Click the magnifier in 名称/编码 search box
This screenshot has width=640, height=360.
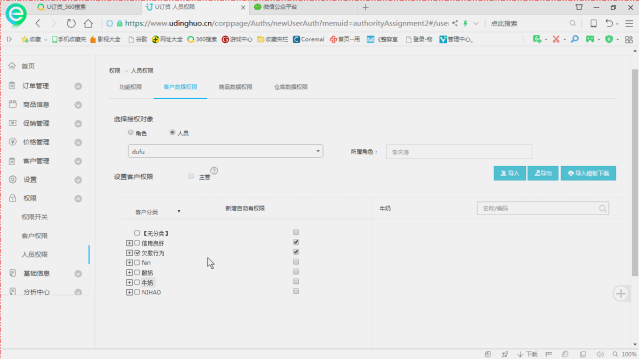pyautogui.click(x=602, y=209)
